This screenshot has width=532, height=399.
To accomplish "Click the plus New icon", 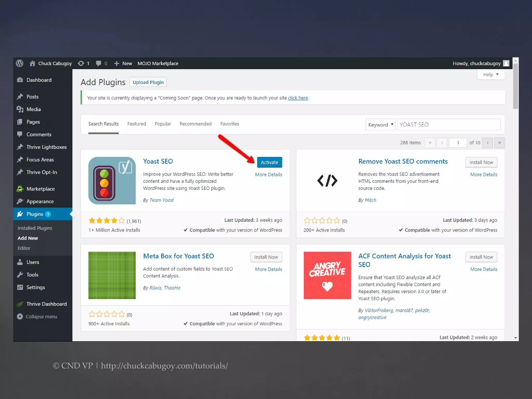I will 117,63.
